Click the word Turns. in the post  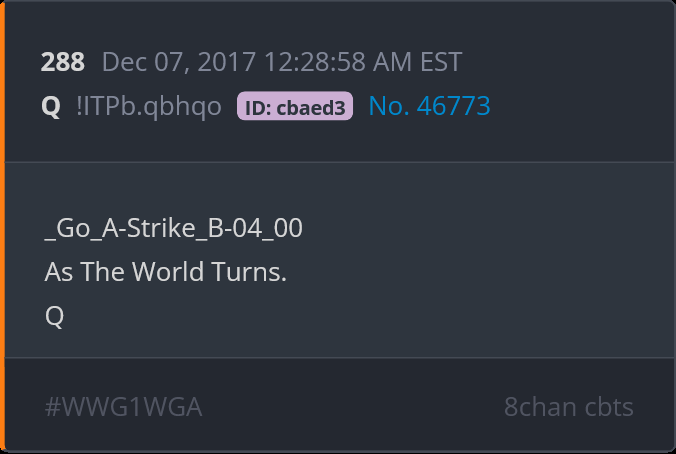pos(250,272)
